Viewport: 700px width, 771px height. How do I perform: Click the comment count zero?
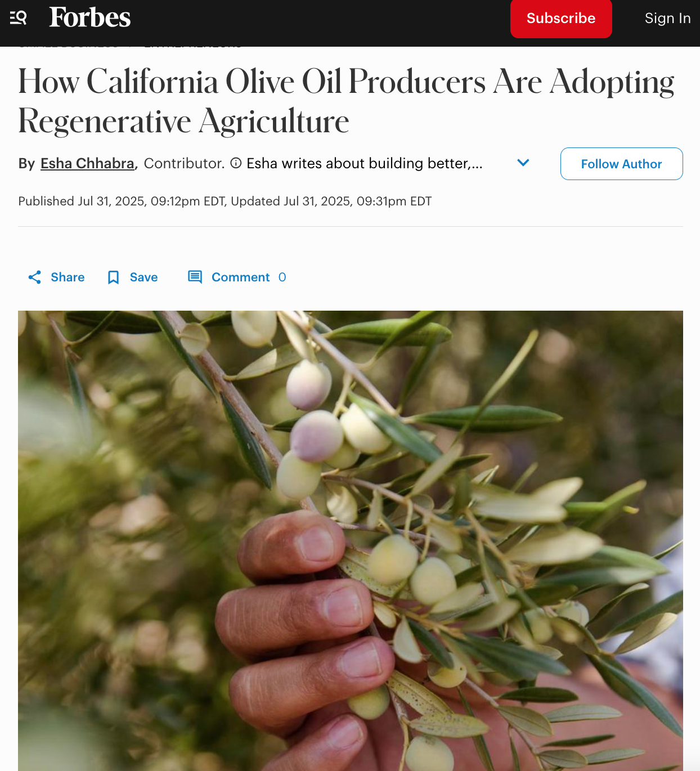click(x=282, y=277)
